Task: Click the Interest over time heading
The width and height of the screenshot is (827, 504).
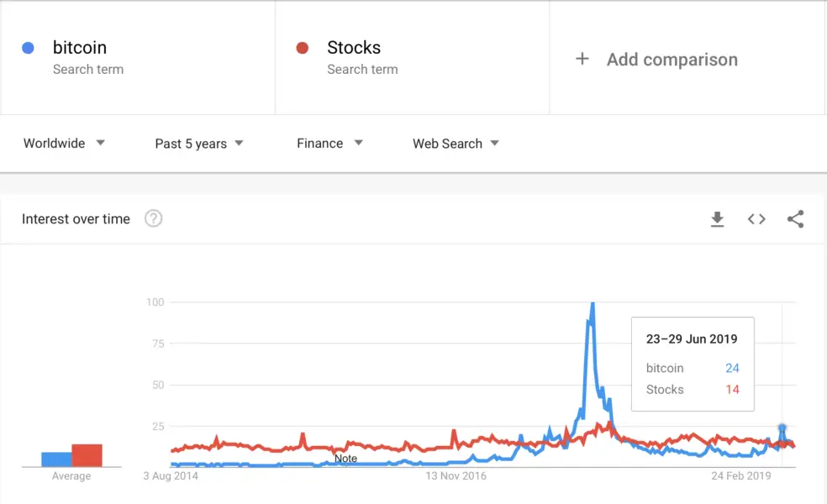Action: coord(76,219)
